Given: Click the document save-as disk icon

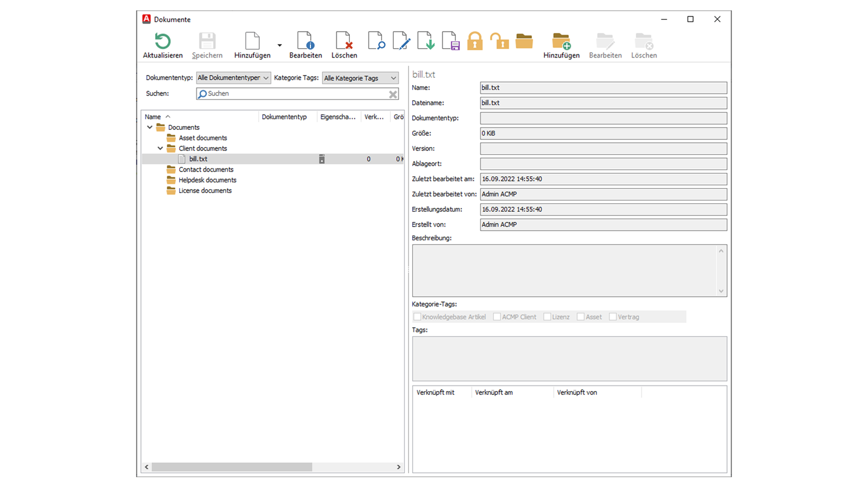Looking at the screenshot, I should tap(451, 41).
